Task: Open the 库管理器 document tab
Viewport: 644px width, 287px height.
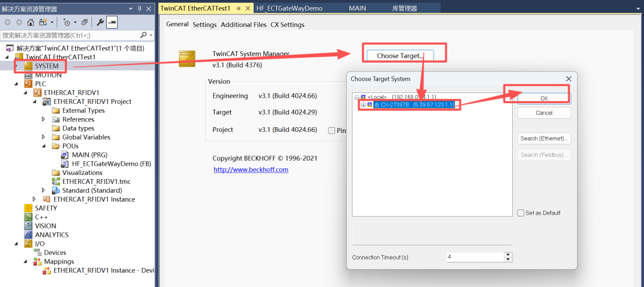Action: pyautogui.click(x=404, y=8)
